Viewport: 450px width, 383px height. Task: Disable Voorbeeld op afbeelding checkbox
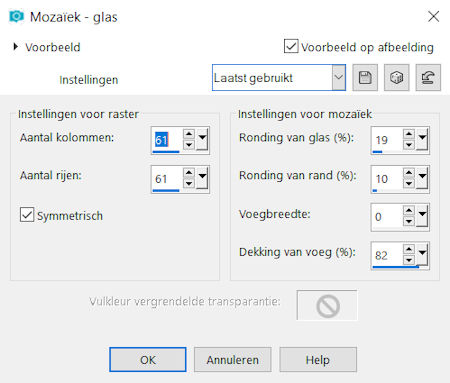pyautogui.click(x=291, y=46)
